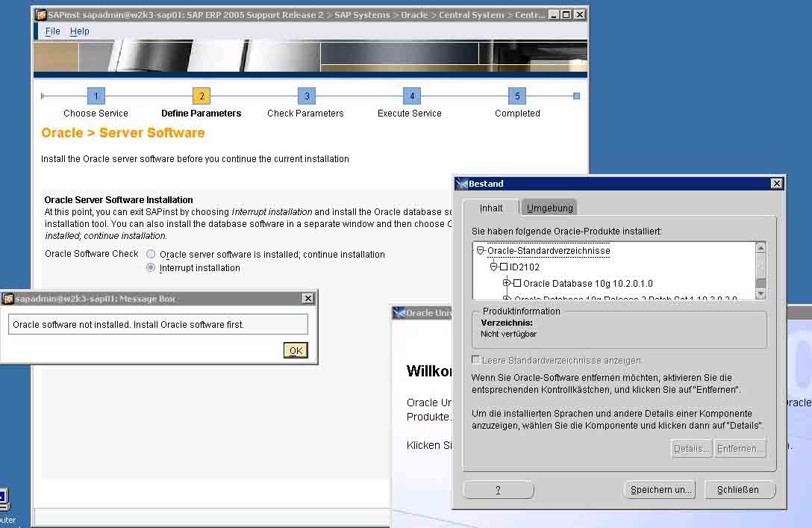The height and width of the screenshot is (528, 812).
Task: Check the Oracle Database 10g 10.2.0.1.0 checkbox
Action: pos(516,283)
